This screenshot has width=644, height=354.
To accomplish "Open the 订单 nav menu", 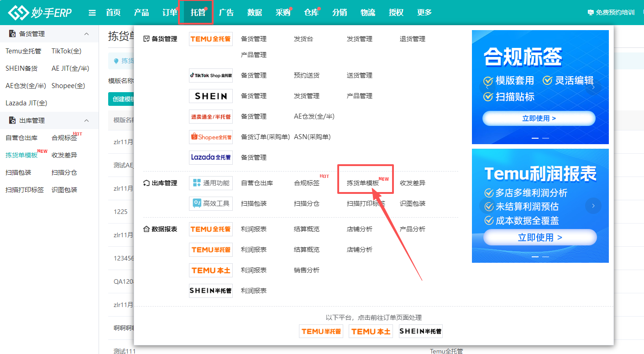I will [x=170, y=13].
